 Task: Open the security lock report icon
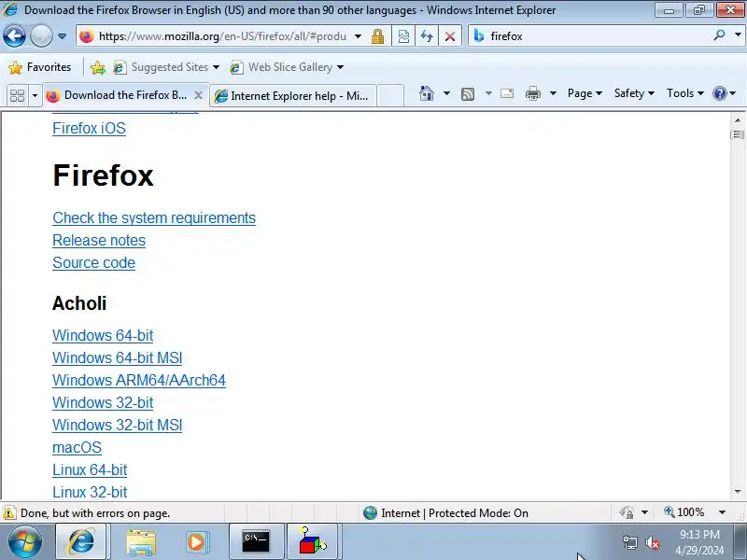pyautogui.click(x=378, y=36)
